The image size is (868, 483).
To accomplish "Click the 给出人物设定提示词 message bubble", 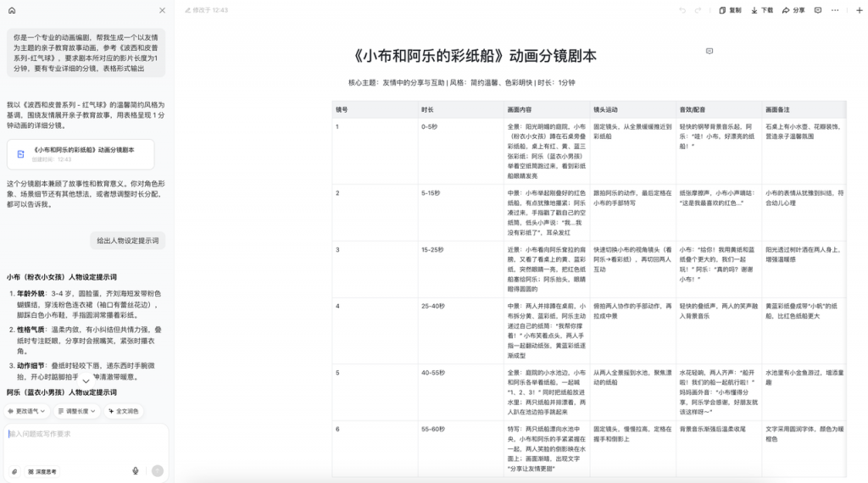I will click(x=128, y=241).
